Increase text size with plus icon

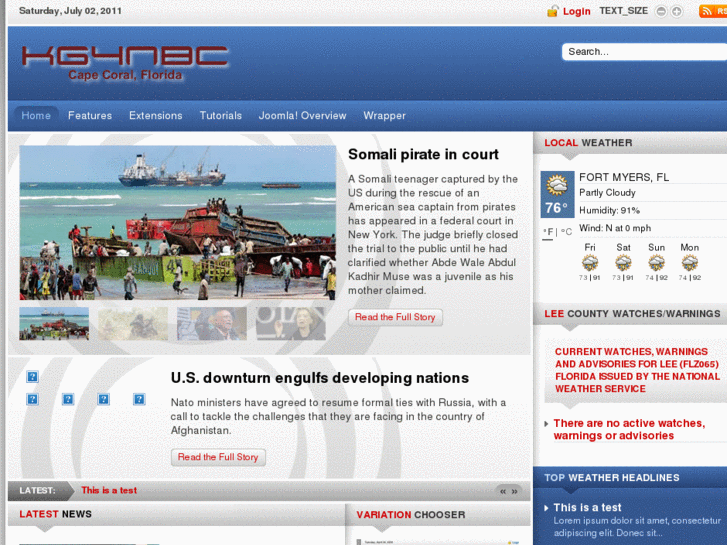[x=676, y=11]
